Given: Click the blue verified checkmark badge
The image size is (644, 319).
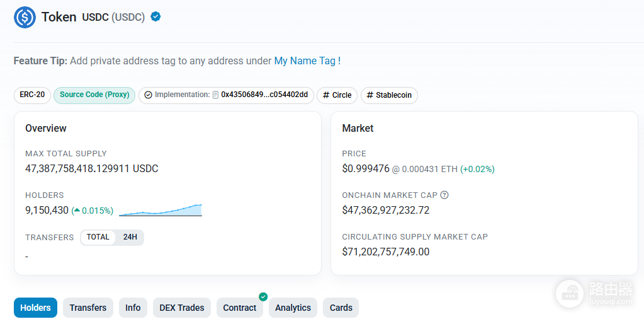Looking at the screenshot, I should 155,17.
